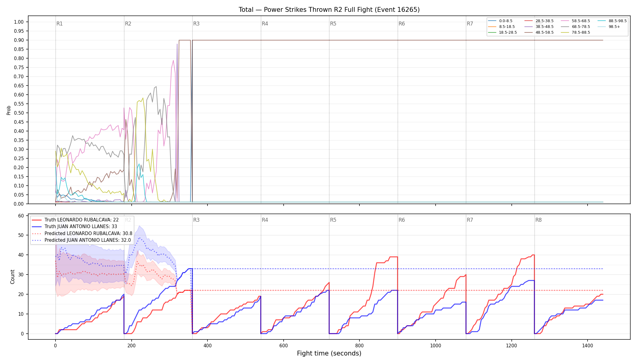This screenshot has width=637, height=364.
Task: Click the 28.5-38.5 legend entry
Action: (x=539, y=21)
